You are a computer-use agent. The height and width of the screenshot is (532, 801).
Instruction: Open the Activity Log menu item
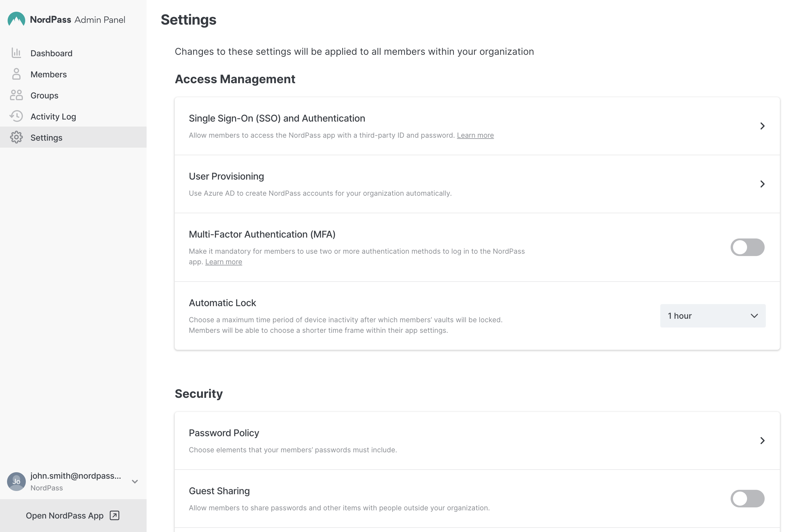pos(53,117)
